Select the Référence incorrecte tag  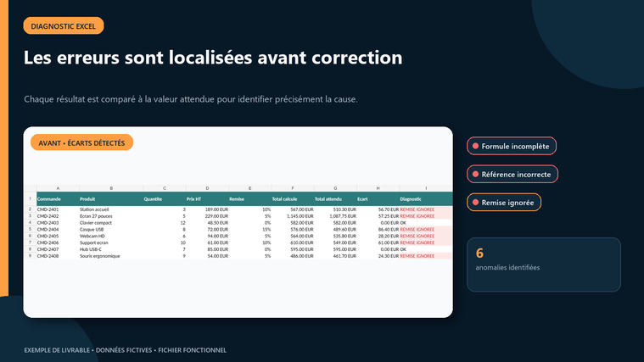click(512, 174)
